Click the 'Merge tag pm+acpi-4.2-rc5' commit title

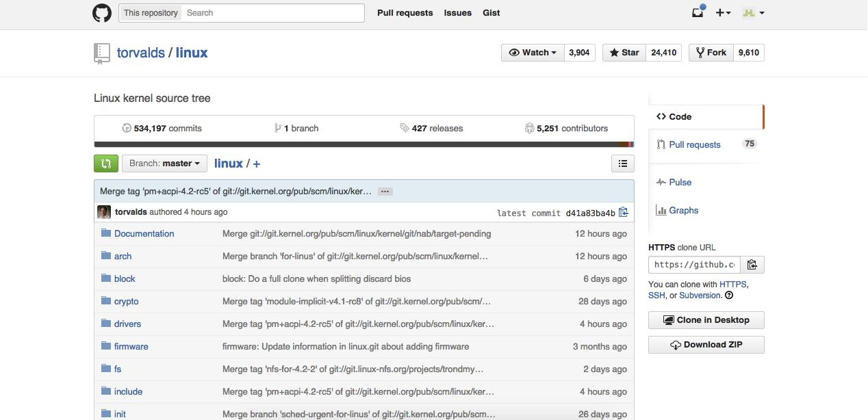click(x=236, y=192)
